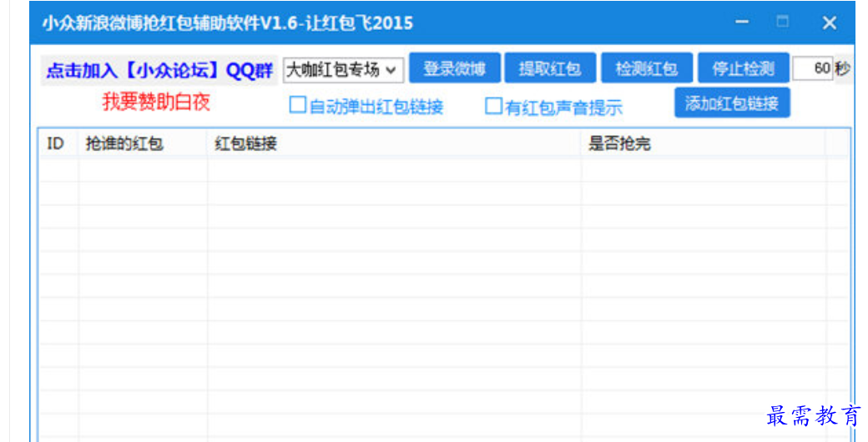Click the red 我要赞助白夜 link

[x=156, y=102]
